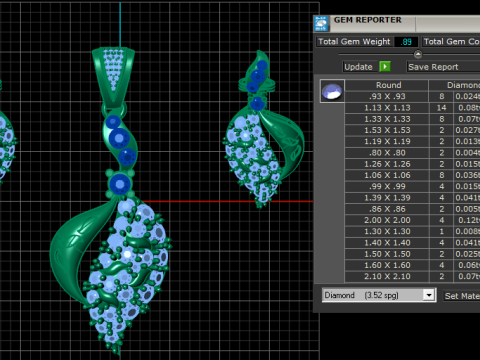Select the 1.40 X 1.40 row

412,243
